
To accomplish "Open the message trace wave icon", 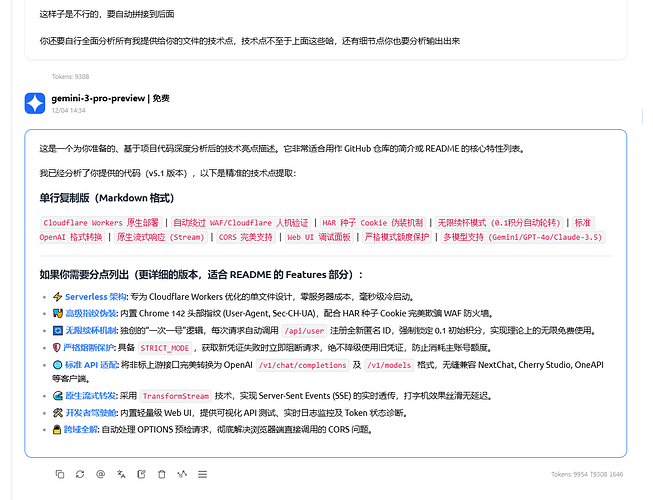I will click(182, 474).
